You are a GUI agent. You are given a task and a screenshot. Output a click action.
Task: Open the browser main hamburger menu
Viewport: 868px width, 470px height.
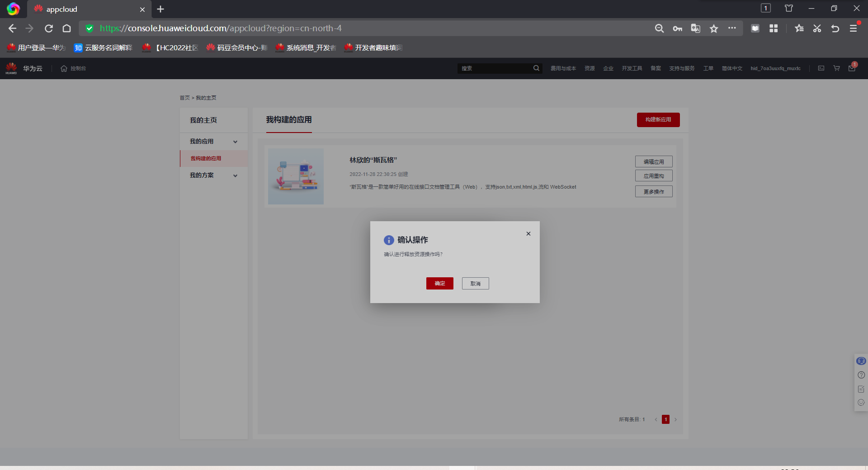click(x=853, y=28)
